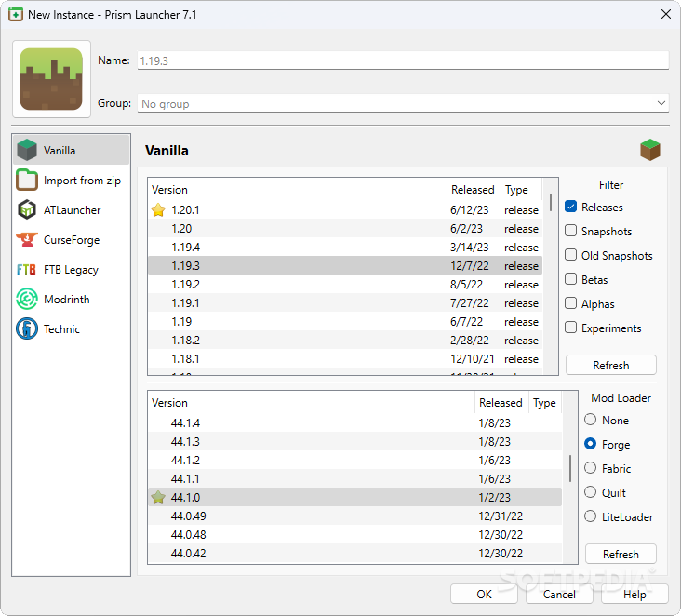Image resolution: width=681 pixels, height=616 pixels.
Task: Tick the Alphas filter checkbox
Action: pyautogui.click(x=570, y=303)
